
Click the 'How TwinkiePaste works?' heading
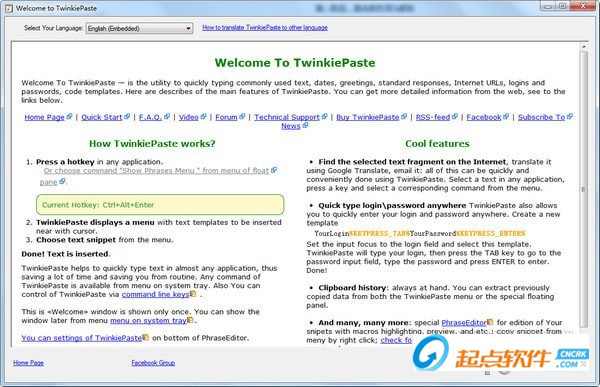pyautogui.click(x=152, y=144)
